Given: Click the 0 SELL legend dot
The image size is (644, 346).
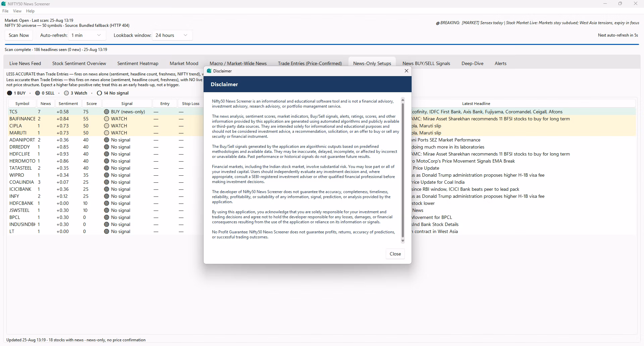Looking at the screenshot, I should pos(38,93).
